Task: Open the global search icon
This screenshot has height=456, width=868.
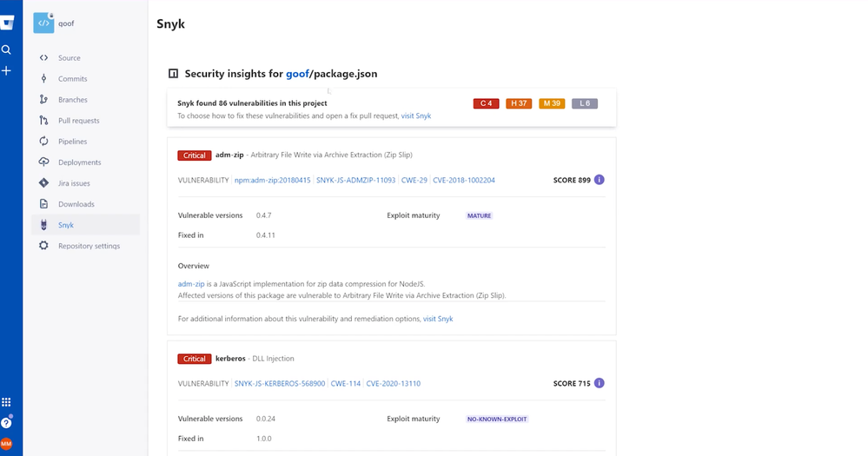Action: click(6, 50)
